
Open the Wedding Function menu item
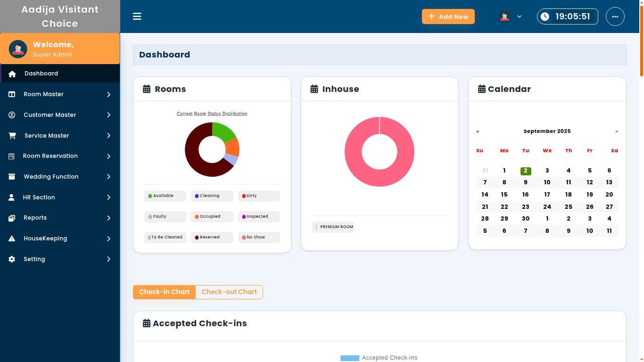point(51,177)
